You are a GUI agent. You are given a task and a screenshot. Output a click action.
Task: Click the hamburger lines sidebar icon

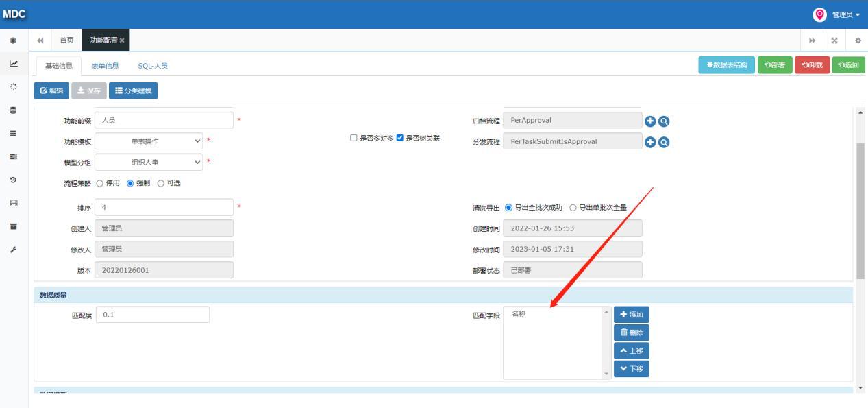click(14, 133)
